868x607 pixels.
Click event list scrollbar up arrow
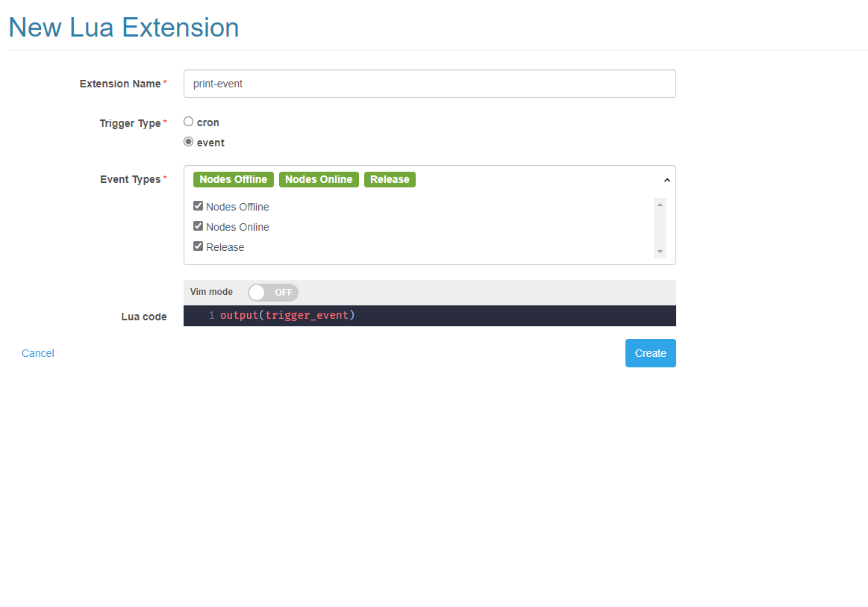point(660,205)
